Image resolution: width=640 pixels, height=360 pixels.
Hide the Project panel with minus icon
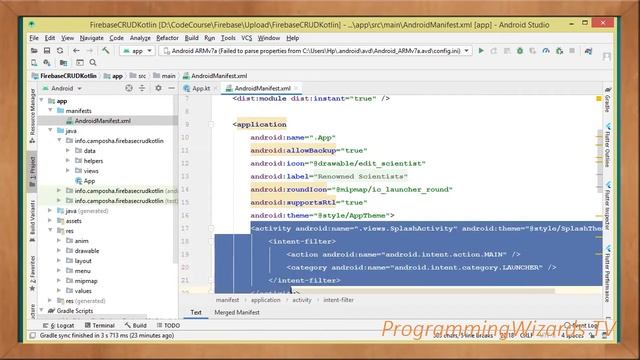coord(171,88)
